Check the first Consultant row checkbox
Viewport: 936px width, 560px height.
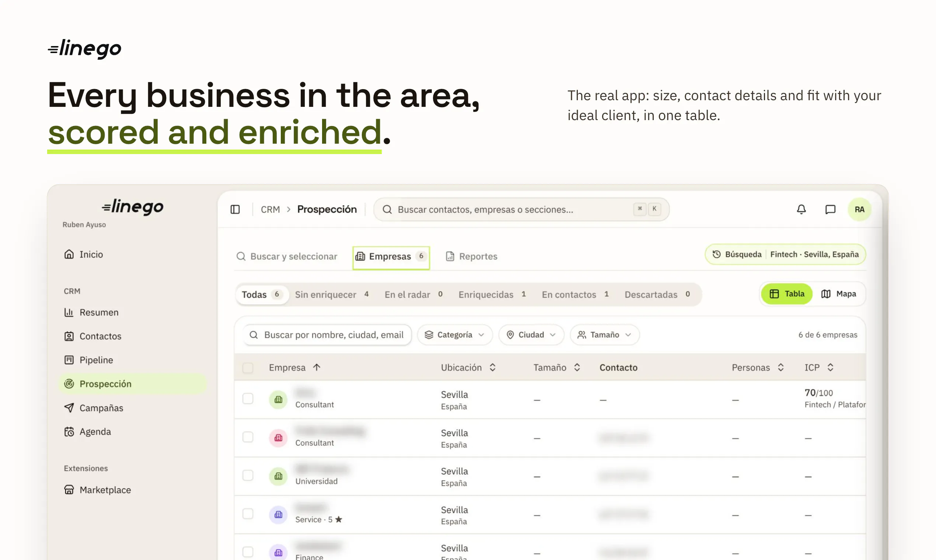[248, 399]
